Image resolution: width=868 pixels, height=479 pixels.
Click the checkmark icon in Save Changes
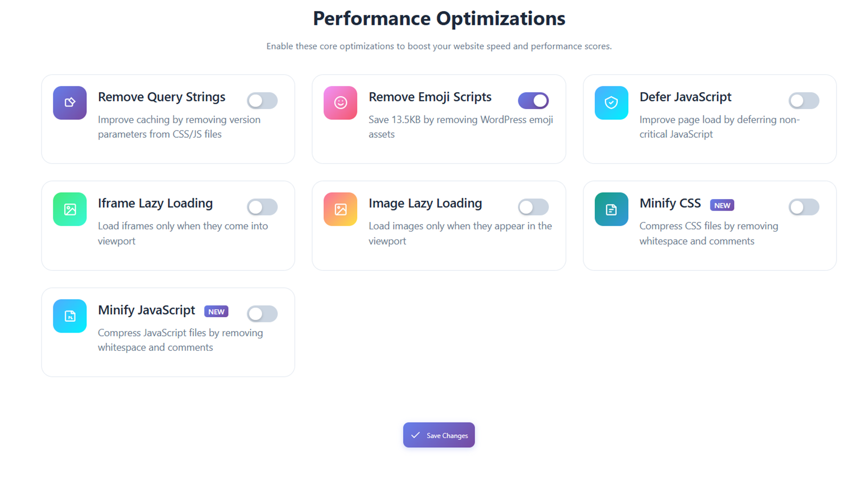point(415,435)
